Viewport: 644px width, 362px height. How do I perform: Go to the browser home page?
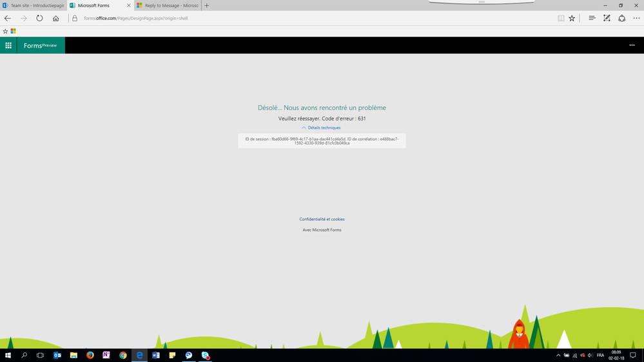(56, 18)
